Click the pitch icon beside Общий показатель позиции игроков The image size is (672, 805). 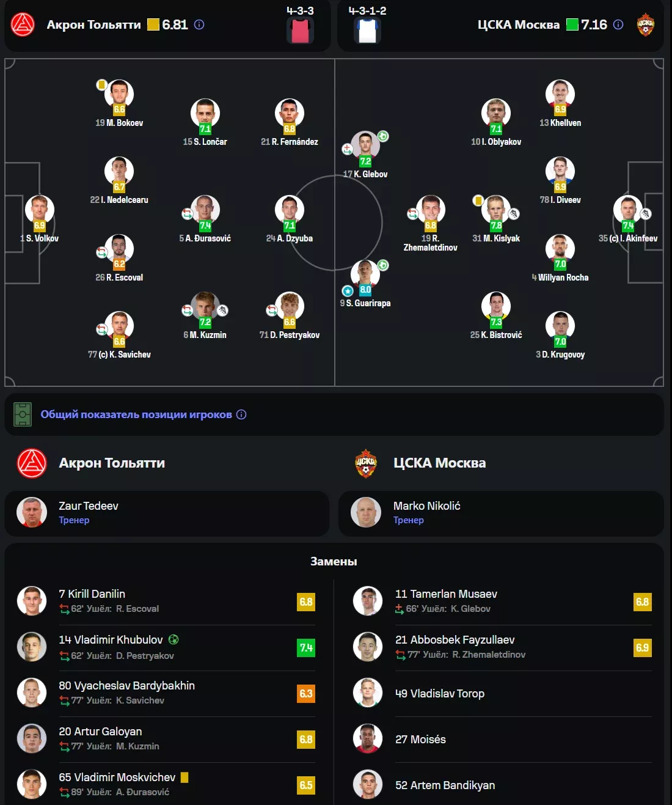coord(23,414)
